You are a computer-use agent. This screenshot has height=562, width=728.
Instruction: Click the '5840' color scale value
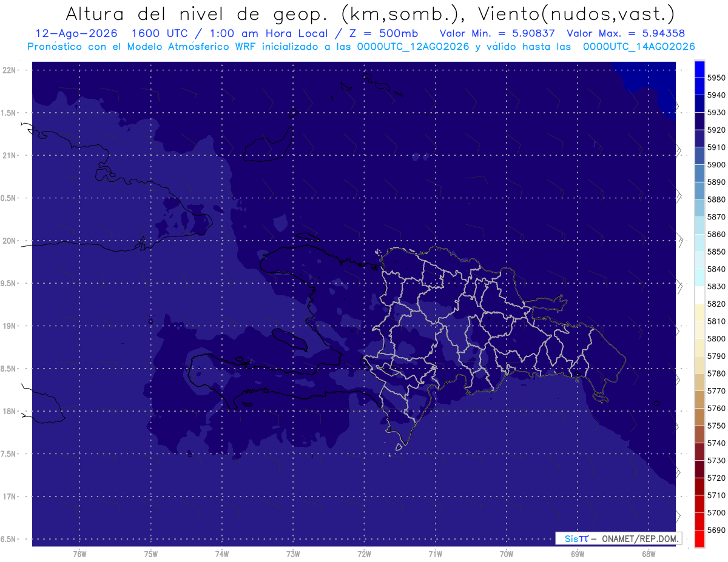click(716, 269)
